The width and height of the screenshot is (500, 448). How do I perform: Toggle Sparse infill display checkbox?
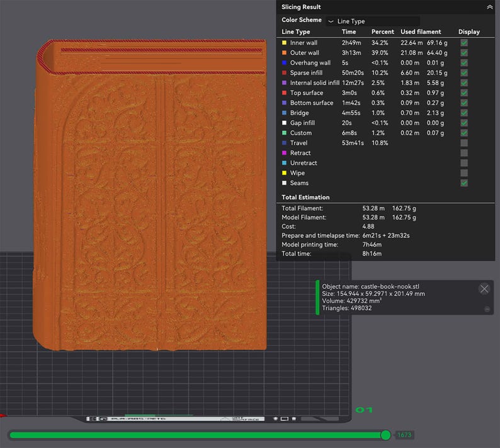tap(464, 72)
